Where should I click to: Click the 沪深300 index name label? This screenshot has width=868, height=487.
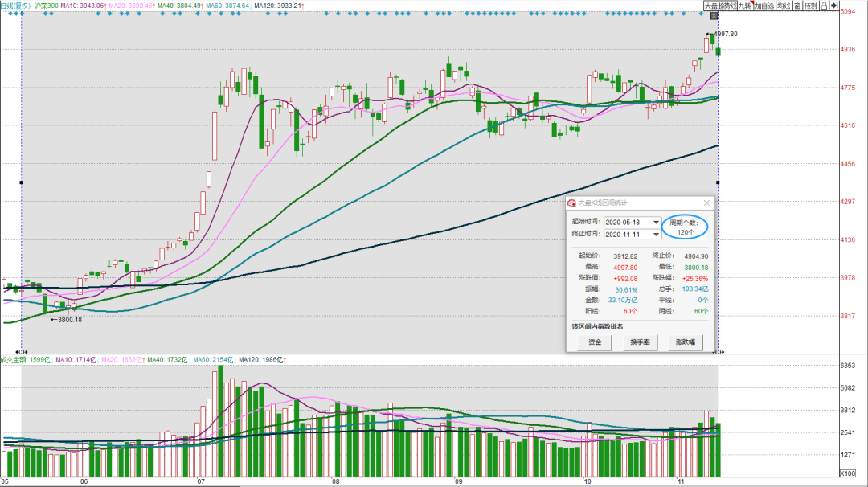pyautogui.click(x=46, y=6)
